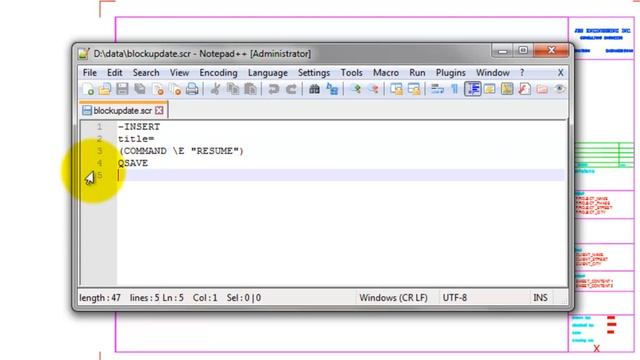
Task: Open the View menu
Action: coord(179,73)
